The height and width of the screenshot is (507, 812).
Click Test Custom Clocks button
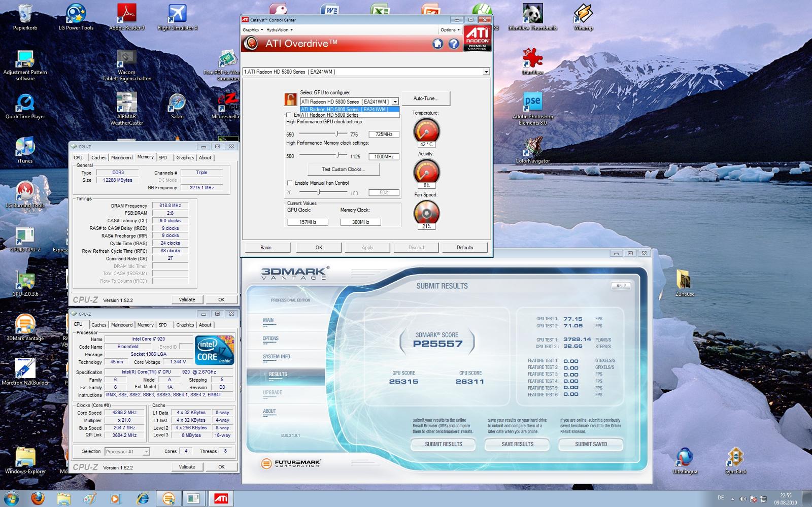point(344,170)
